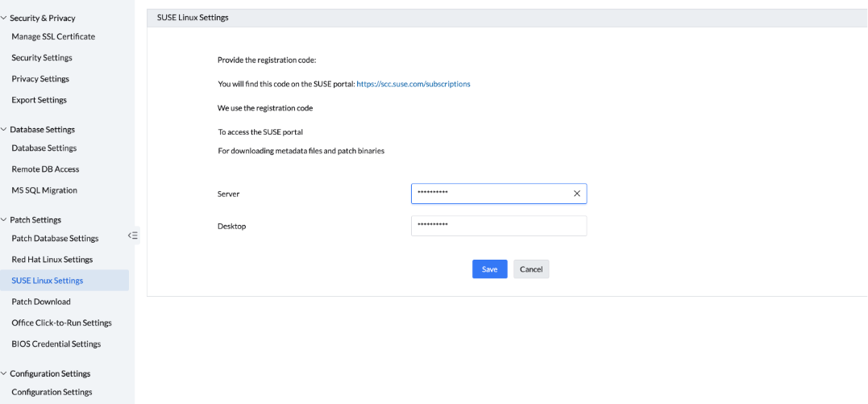
Task: Click the Cancel button
Action: tap(531, 269)
